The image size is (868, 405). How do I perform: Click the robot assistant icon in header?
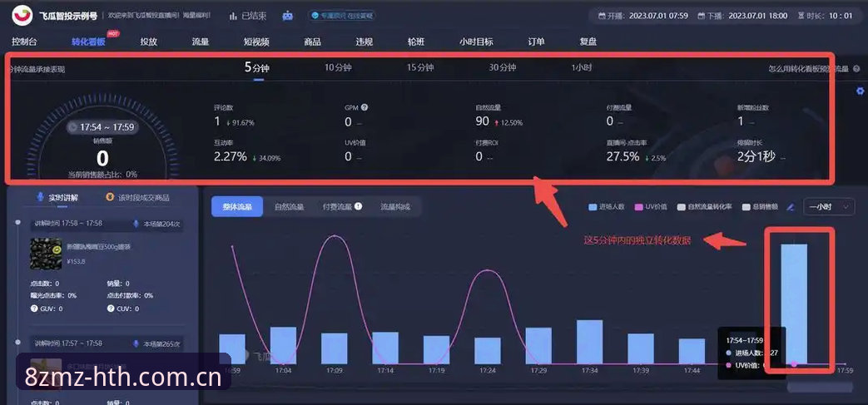tap(287, 16)
